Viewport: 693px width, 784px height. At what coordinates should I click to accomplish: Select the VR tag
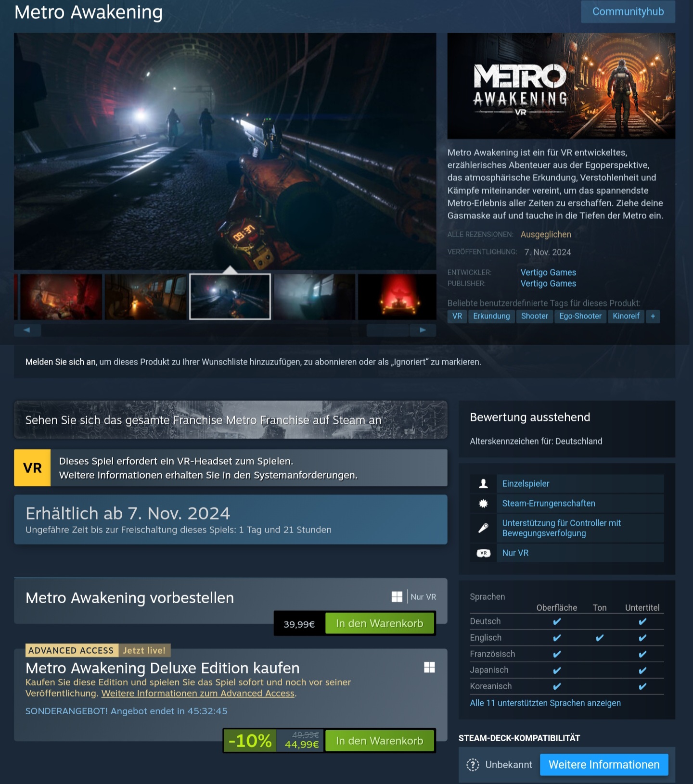[x=457, y=316]
